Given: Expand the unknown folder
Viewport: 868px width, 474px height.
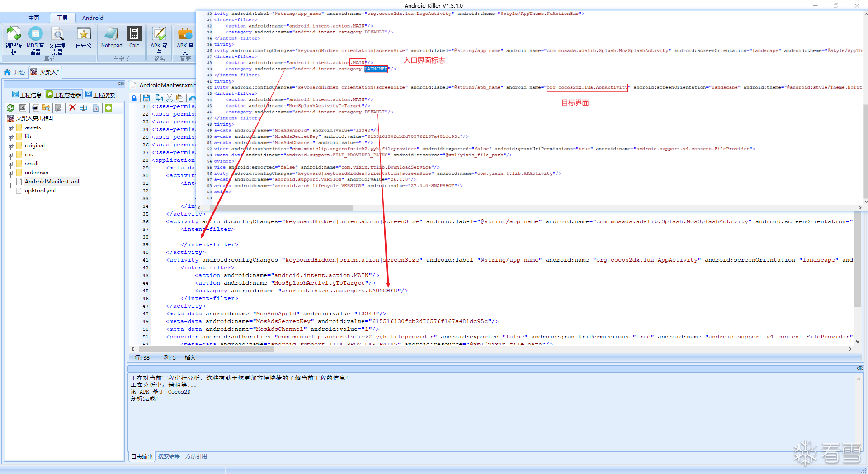Looking at the screenshot, I should [x=10, y=173].
